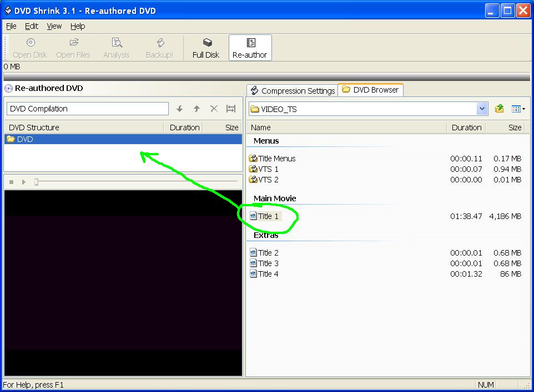The height and width of the screenshot is (392, 534).
Task: Click the up one folder icon
Action: 499,109
